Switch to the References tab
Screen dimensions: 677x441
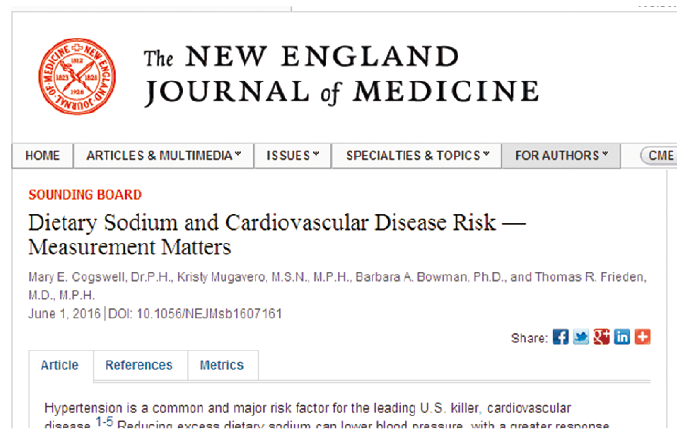pos(138,366)
